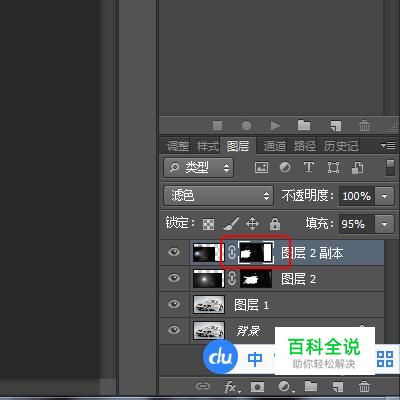Delete action using upper trash icon
400x400 pixels.
click(x=364, y=126)
